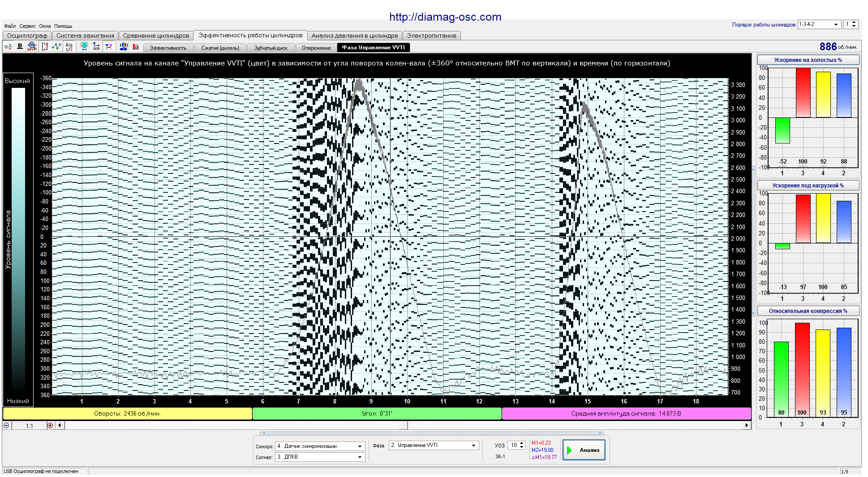Click the zero-level adjust arrows icon
Image resolution: width=868 pixels, height=477 pixels.
8,47
